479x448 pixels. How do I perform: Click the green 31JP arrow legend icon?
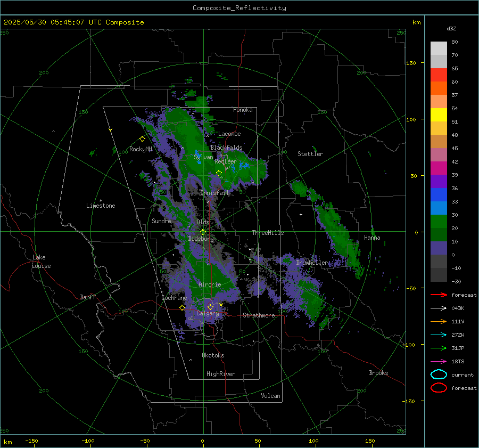(x=439, y=348)
